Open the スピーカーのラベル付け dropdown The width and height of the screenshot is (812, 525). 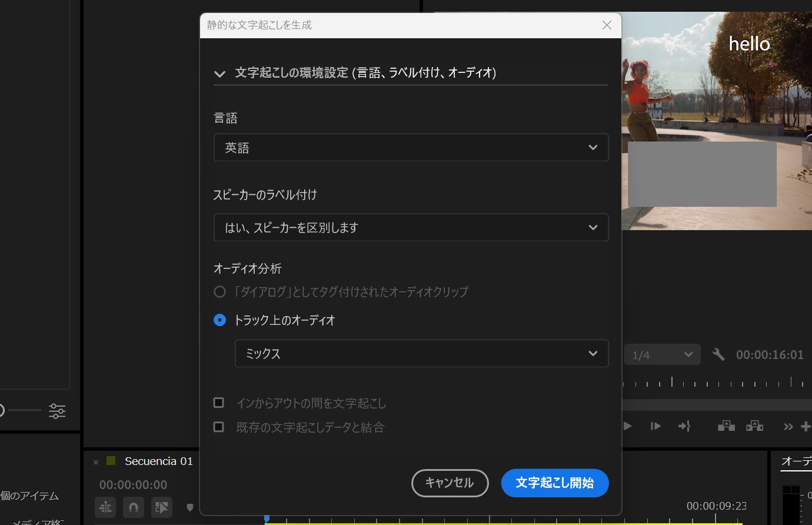pyautogui.click(x=411, y=227)
